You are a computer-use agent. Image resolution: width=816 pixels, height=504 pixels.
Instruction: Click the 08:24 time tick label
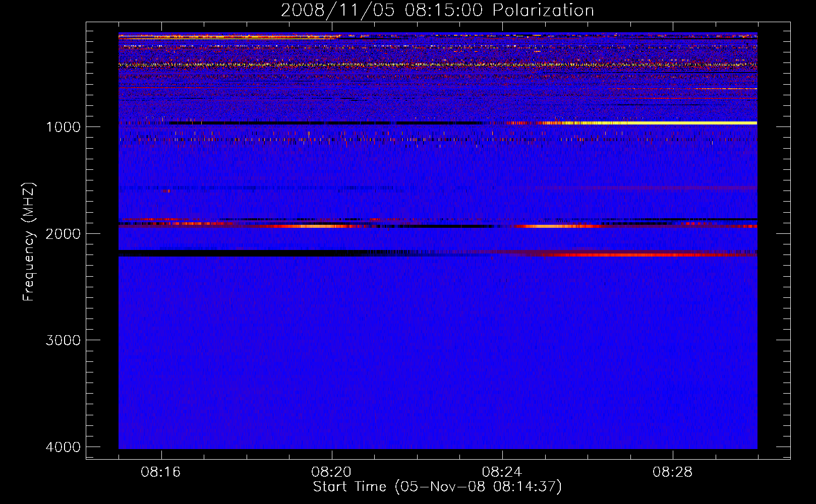tap(502, 472)
